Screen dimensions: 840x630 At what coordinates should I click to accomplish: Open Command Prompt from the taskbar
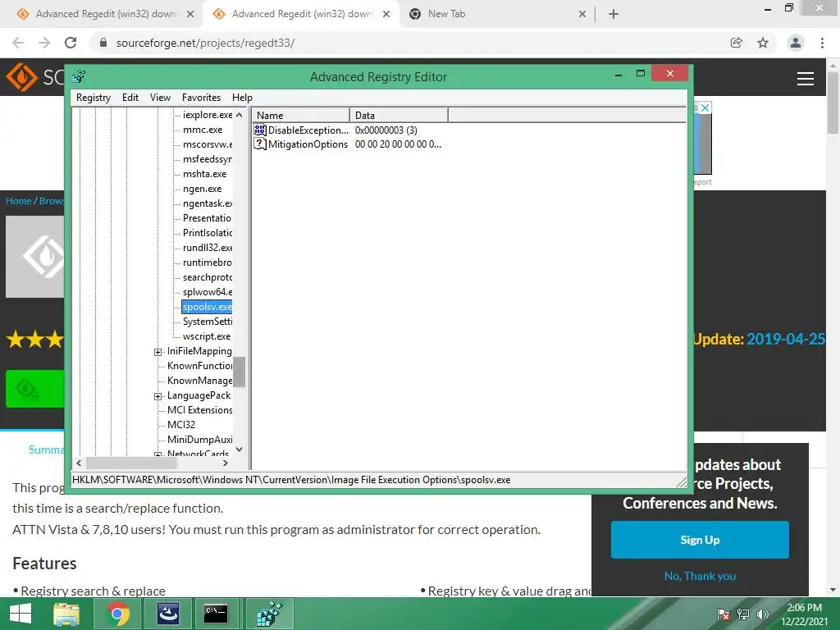216,614
